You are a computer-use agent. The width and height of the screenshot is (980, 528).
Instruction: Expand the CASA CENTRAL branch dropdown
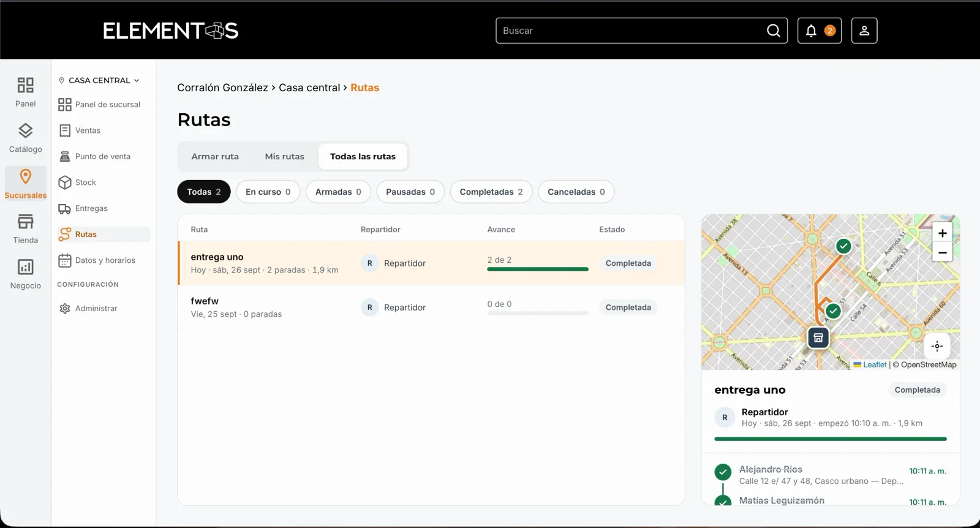pos(99,80)
